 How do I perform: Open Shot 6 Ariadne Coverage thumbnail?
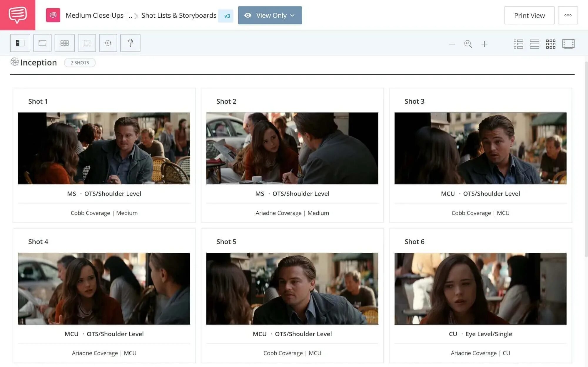pos(480,288)
